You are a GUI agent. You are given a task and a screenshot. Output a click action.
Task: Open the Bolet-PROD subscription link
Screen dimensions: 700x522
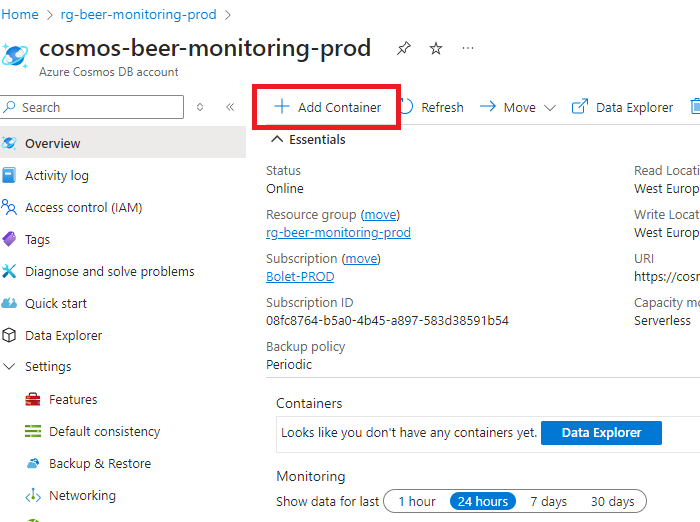point(300,276)
